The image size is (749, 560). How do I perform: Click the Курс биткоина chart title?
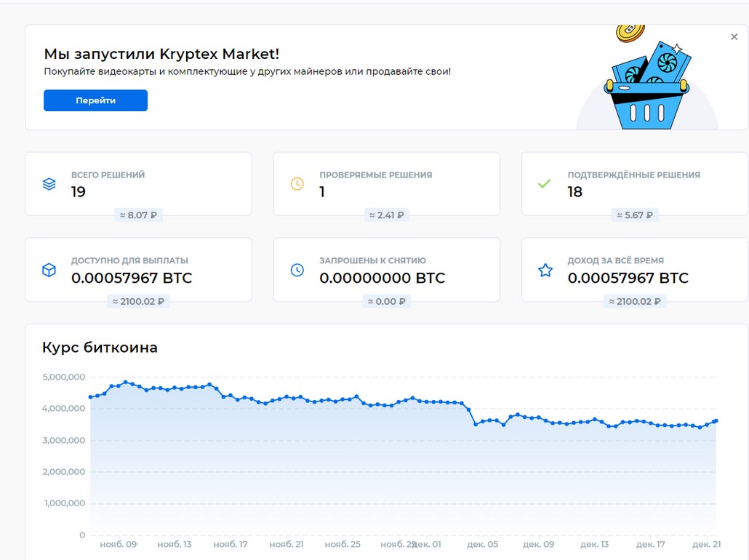(100, 348)
